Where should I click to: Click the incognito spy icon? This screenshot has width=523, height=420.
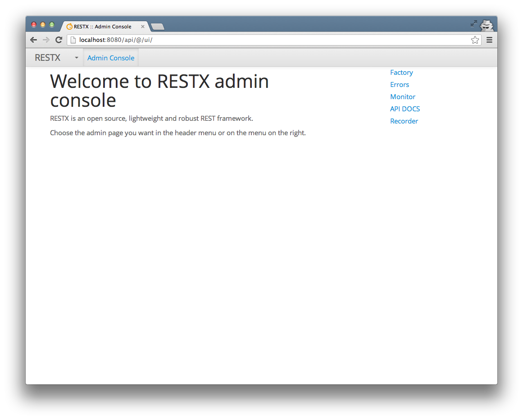coord(487,25)
